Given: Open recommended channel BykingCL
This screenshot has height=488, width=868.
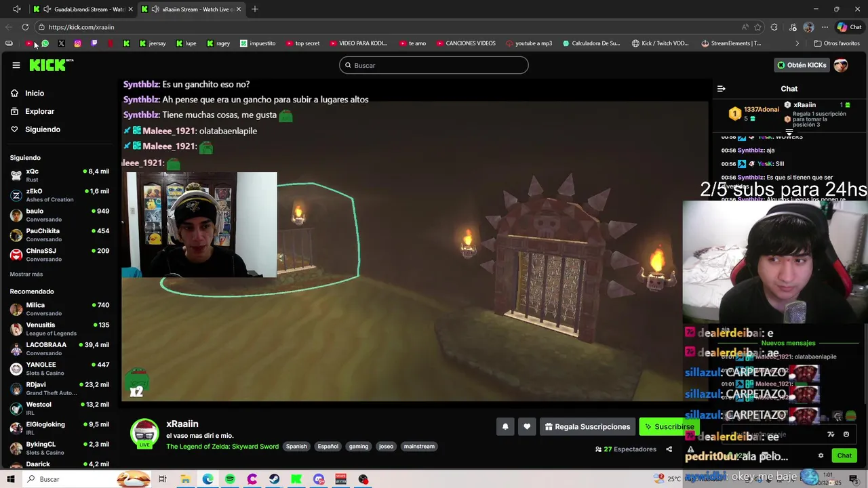Looking at the screenshot, I should click(x=60, y=448).
